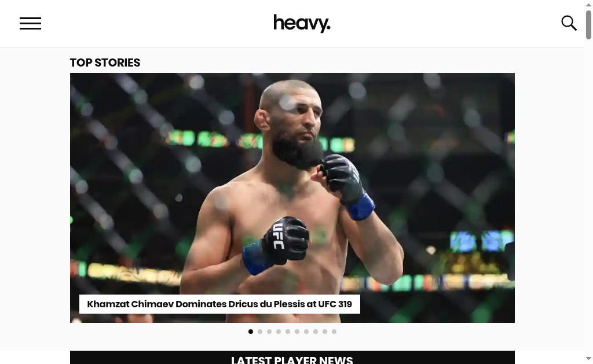Select the last carousel dot
The image size is (593, 364).
pos(334,332)
